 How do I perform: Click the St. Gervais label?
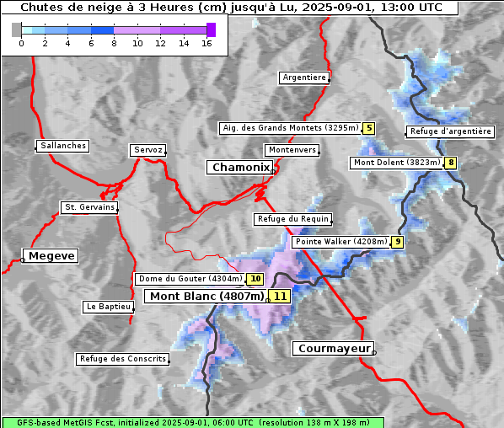(89, 207)
